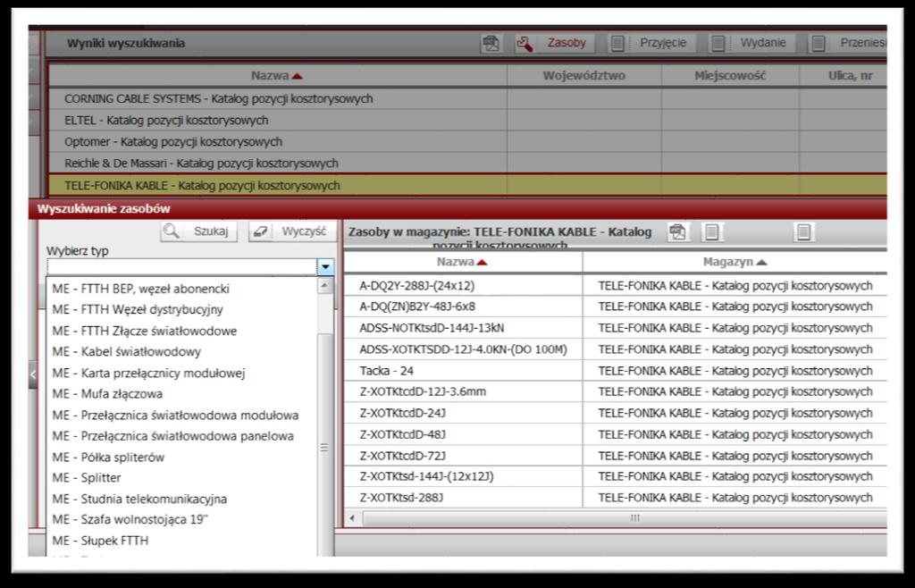Click export icon in Zasoby w magazynie header
Screen dimensions: 915x588
click(677, 232)
